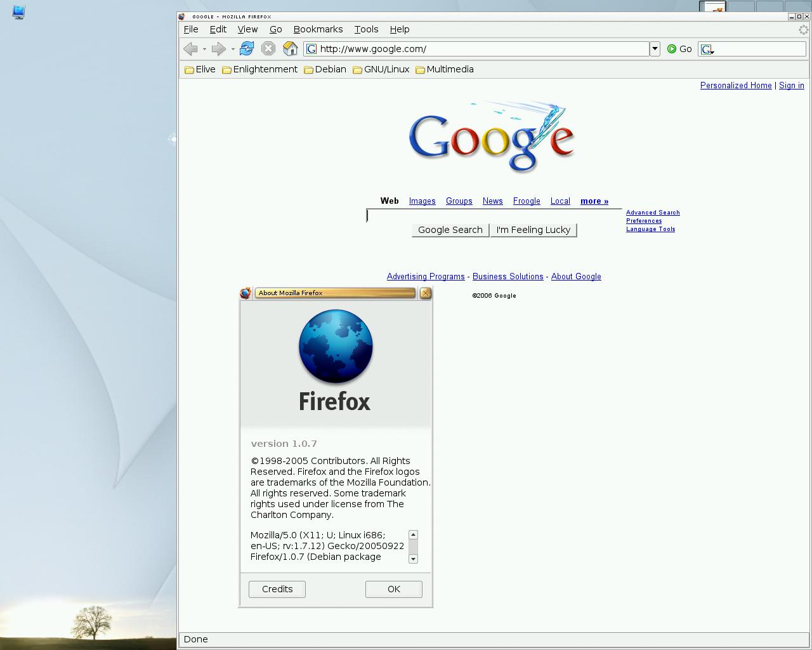Image resolution: width=812 pixels, height=650 pixels.
Task: Switch to the third virtual desktop in pager
Action: 769,6
